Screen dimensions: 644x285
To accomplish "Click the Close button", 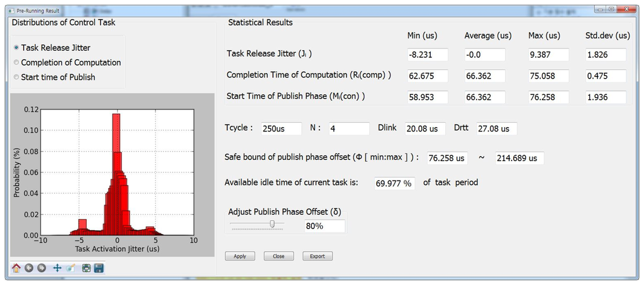I will tap(279, 256).
